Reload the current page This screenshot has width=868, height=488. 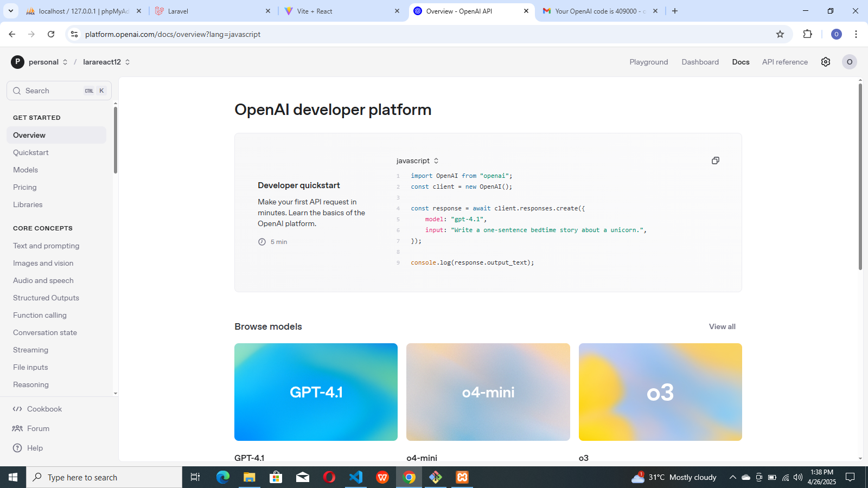(51, 34)
